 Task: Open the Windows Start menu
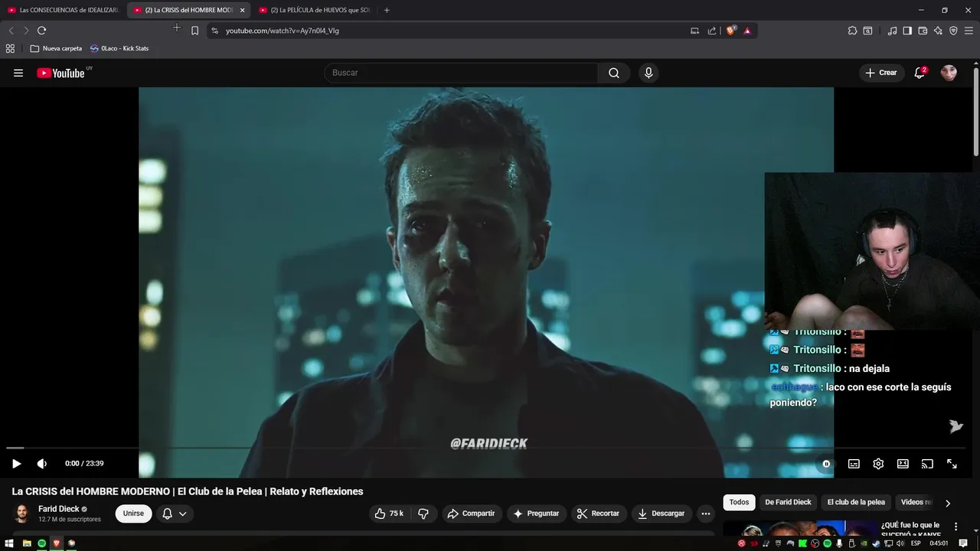point(9,543)
